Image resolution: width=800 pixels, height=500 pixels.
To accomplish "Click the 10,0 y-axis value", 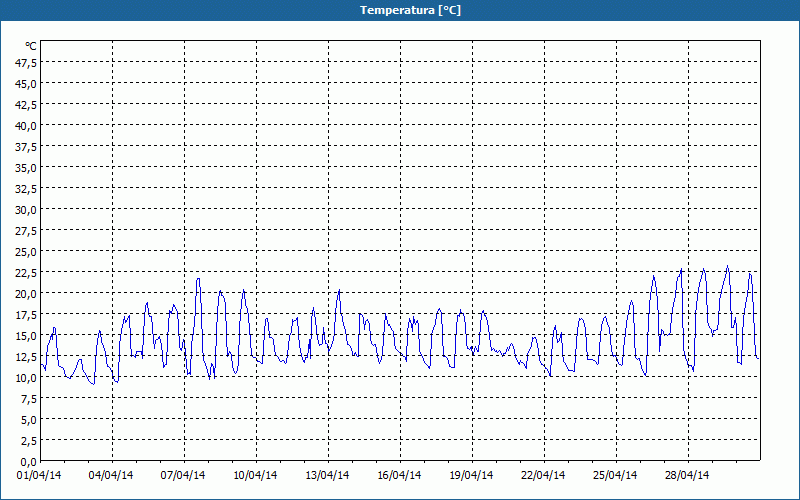I will tap(27, 378).
